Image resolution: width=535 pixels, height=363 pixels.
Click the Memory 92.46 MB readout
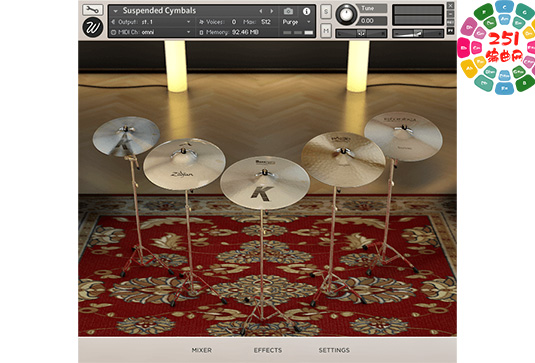(x=229, y=32)
